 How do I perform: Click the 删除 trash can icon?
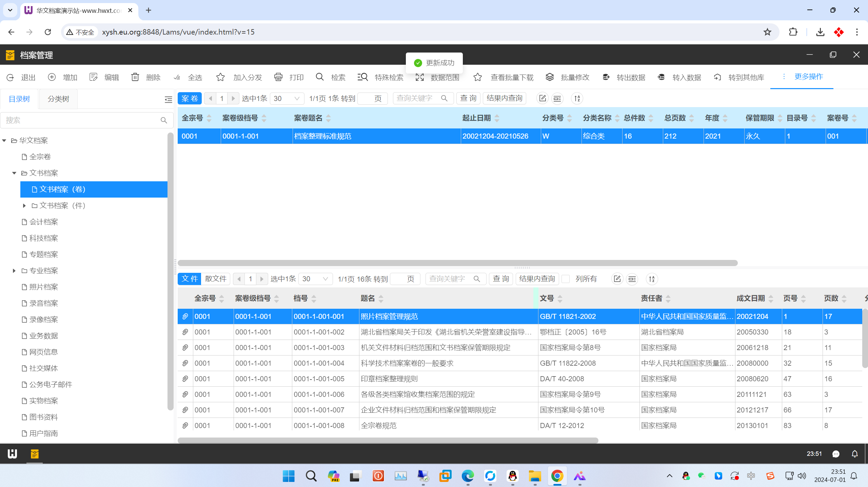tap(135, 77)
